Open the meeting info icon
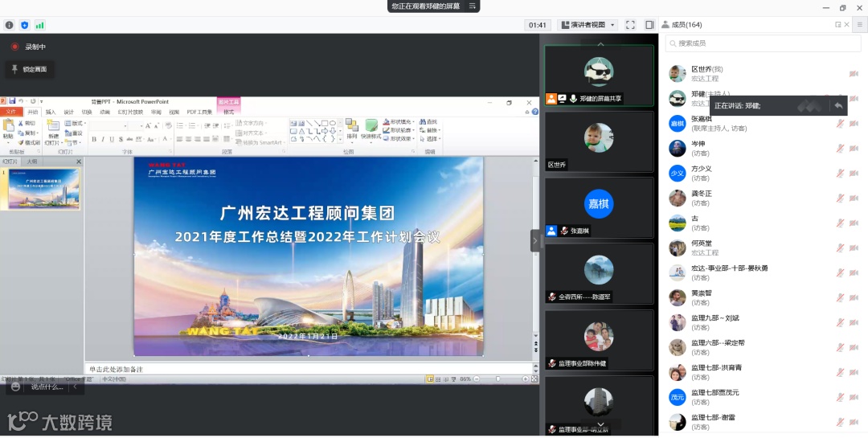The image size is (868, 438). tap(10, 25)
